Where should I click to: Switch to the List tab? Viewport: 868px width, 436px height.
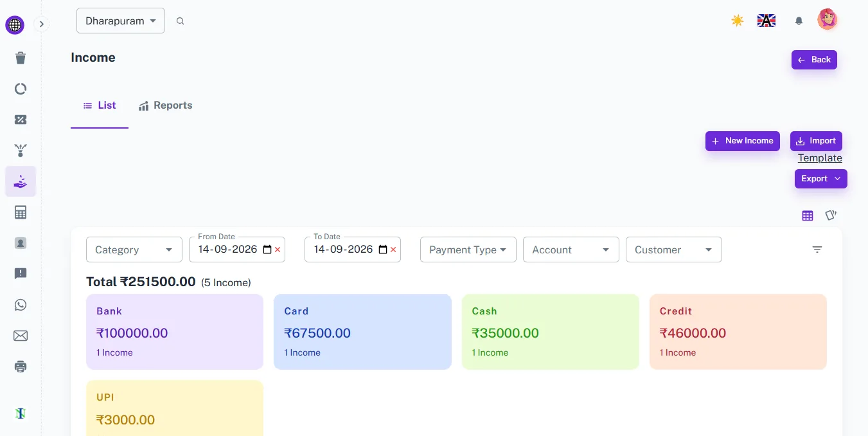click(x=100, y=105)
